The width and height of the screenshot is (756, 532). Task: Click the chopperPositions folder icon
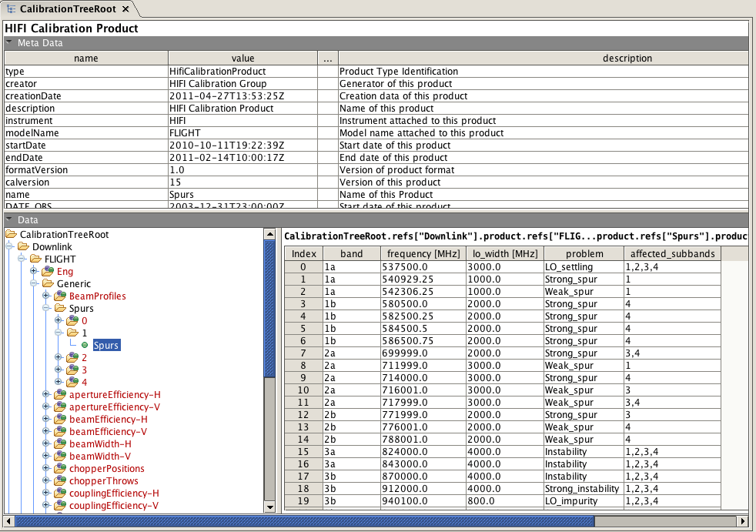(60, 468)
